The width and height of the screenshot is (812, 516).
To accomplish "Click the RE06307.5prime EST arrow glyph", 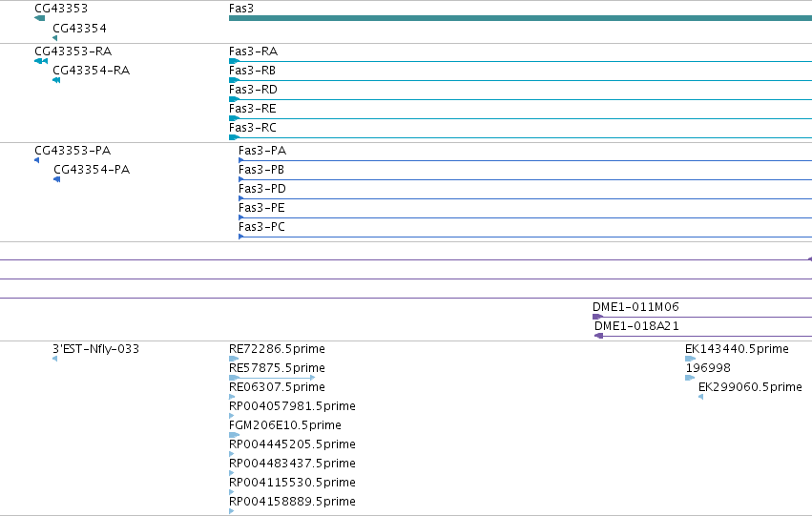I will tap(232, 397).
